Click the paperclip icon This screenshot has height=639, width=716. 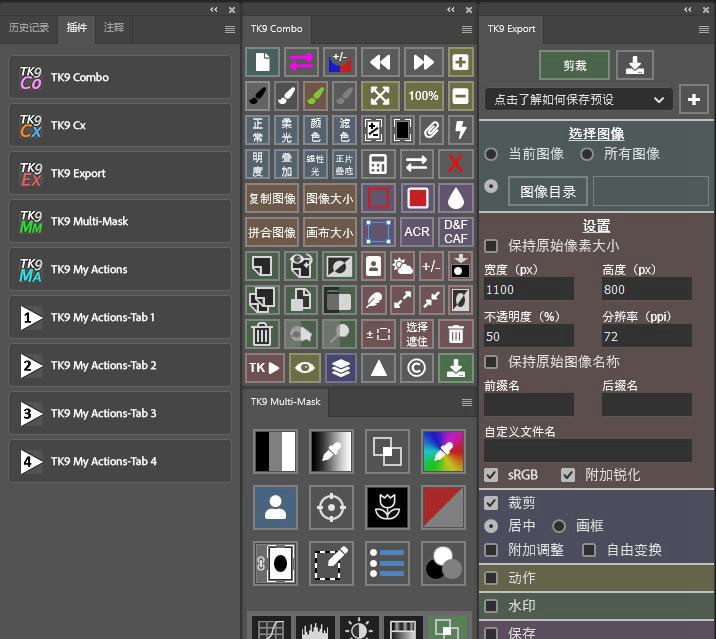432,130
